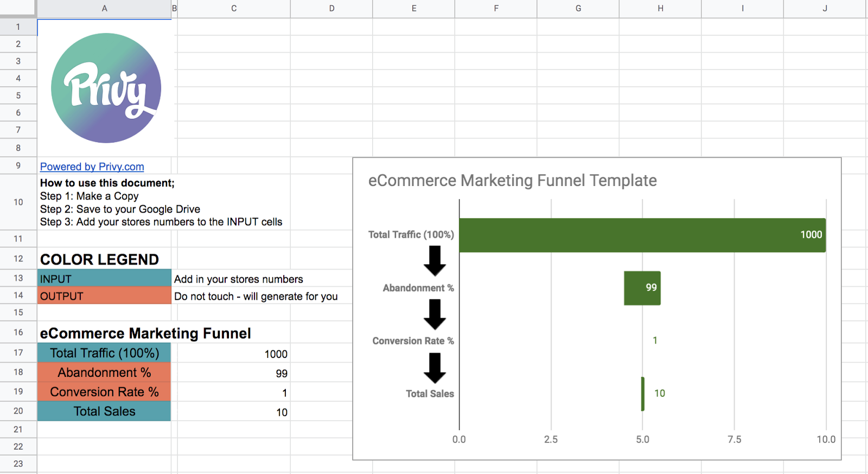868x474 pixels.
Task: Click the arrow icon below Total Traffic label
Action: click(435, 261)
